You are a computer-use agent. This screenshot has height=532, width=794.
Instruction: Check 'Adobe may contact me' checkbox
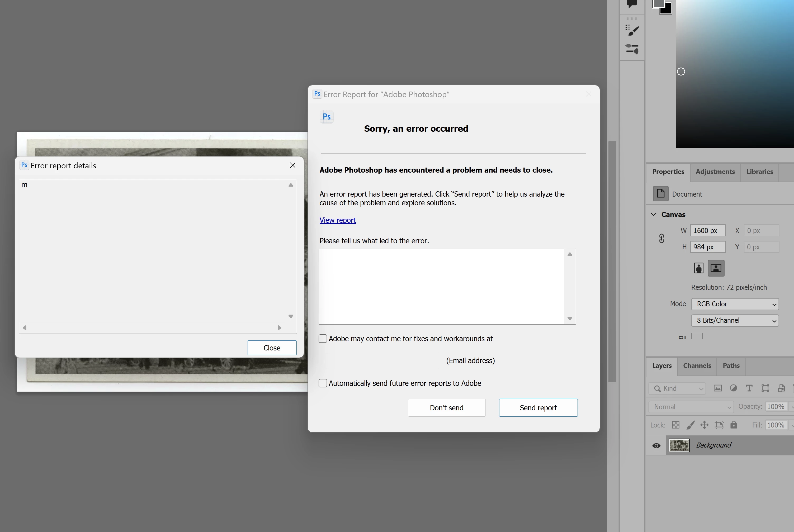pos(323,339)
